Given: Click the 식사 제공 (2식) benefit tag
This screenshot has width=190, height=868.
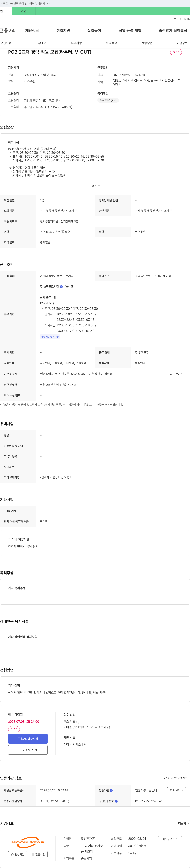Looking at the screenshot, I should 108,100.
